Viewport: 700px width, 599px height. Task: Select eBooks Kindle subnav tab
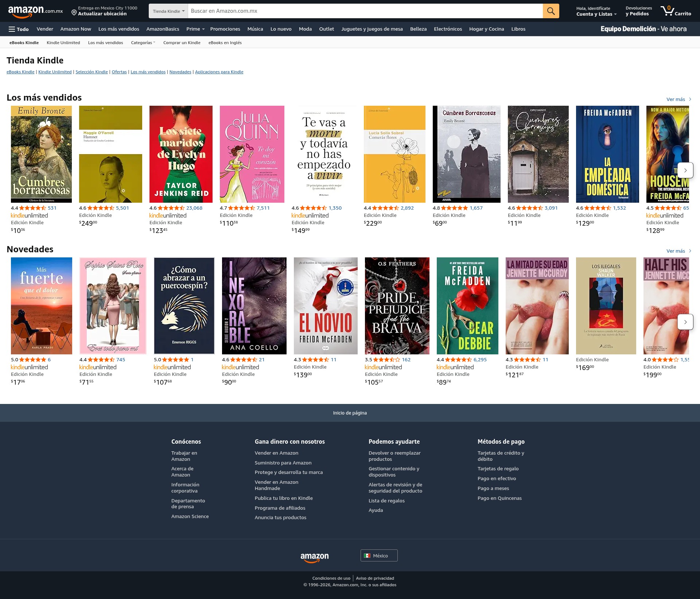tap(24, 43)
